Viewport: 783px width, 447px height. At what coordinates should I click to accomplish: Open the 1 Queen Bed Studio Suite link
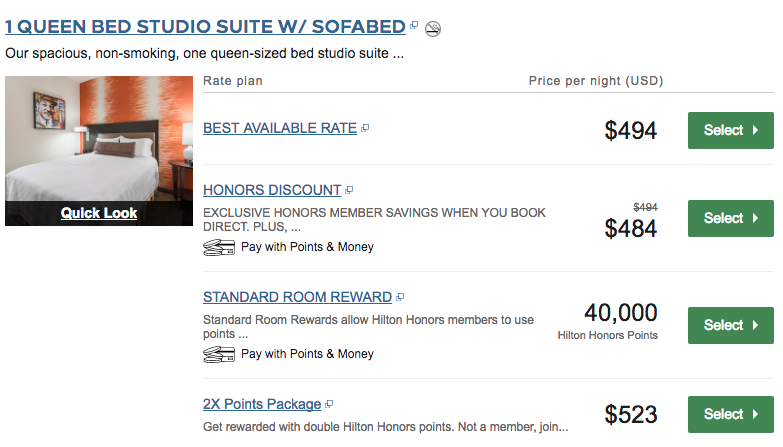click(x=204, y=27)
